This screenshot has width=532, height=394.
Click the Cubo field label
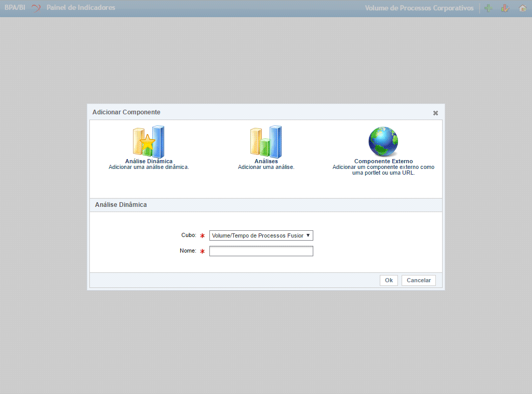pos(189,235)
